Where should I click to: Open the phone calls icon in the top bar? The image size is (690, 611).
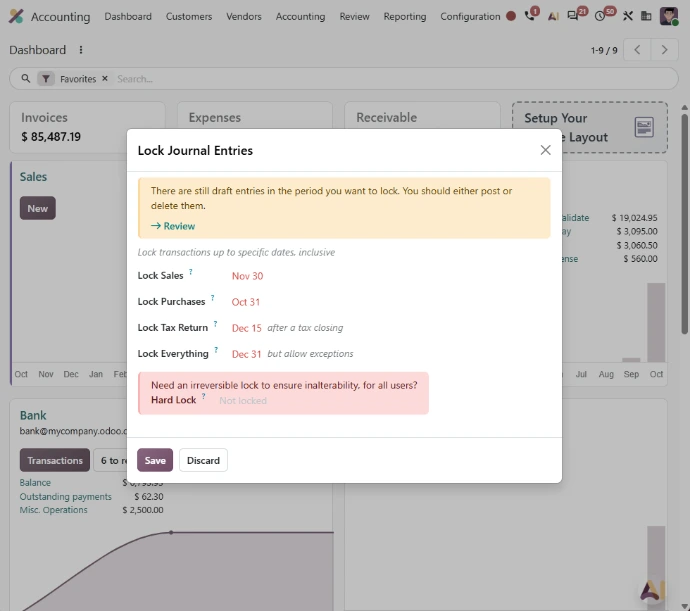click(530, 16)
